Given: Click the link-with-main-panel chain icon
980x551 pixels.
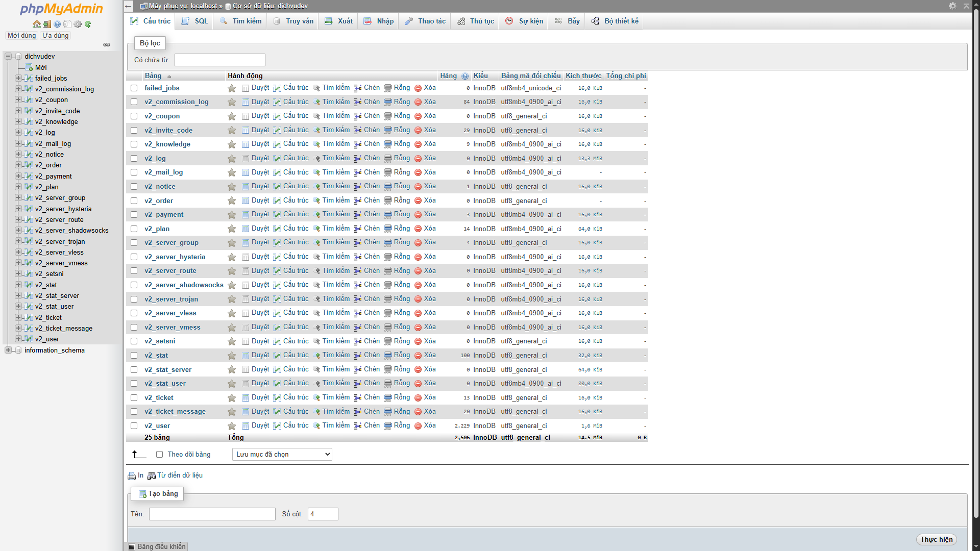Looking at the screenshot, I should [x=107, y=45].
